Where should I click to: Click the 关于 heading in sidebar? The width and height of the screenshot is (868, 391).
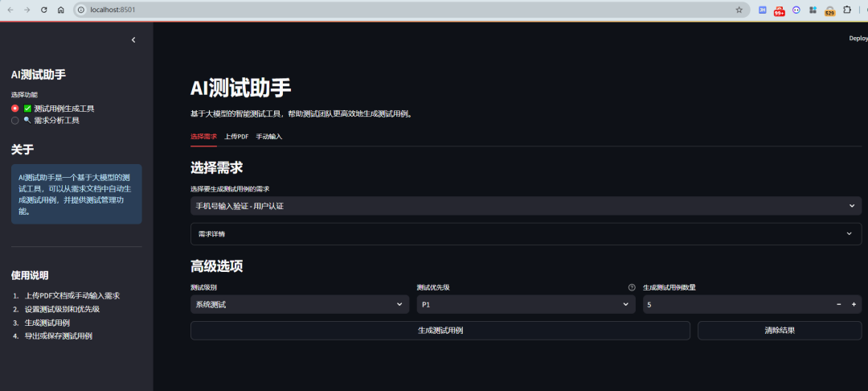tap(23, 150)
